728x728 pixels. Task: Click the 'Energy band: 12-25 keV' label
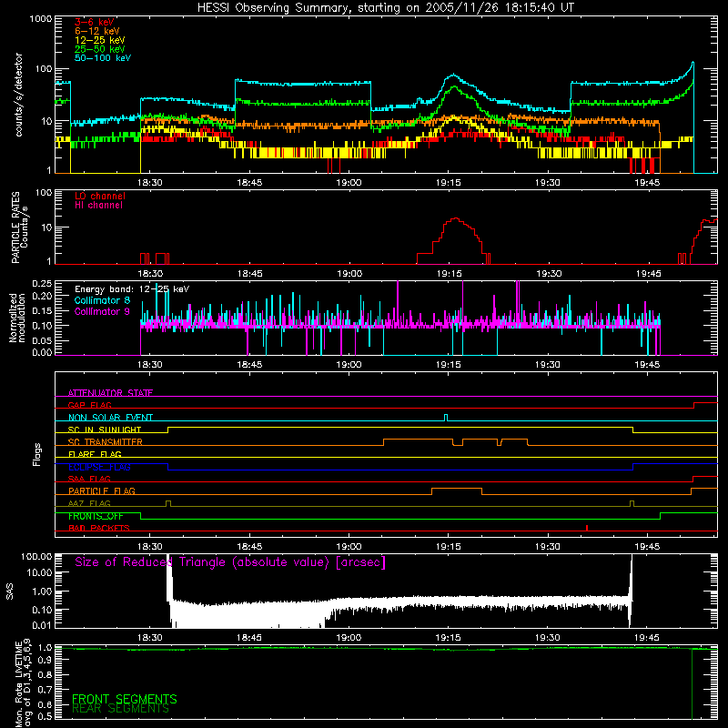click(132, 289)
